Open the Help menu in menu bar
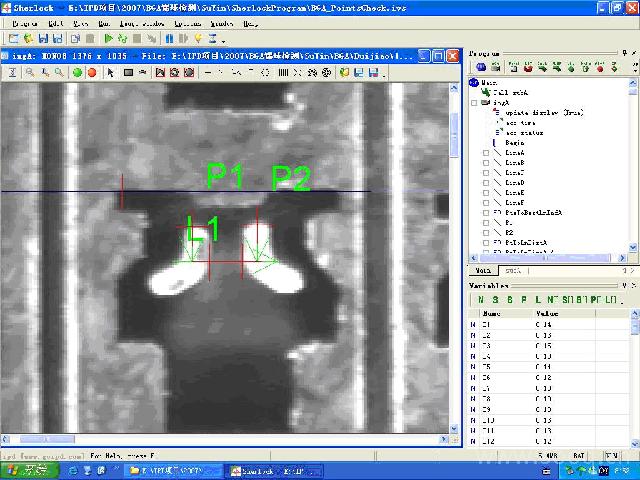This screenshot has width=640, height=480. (249, 22)
